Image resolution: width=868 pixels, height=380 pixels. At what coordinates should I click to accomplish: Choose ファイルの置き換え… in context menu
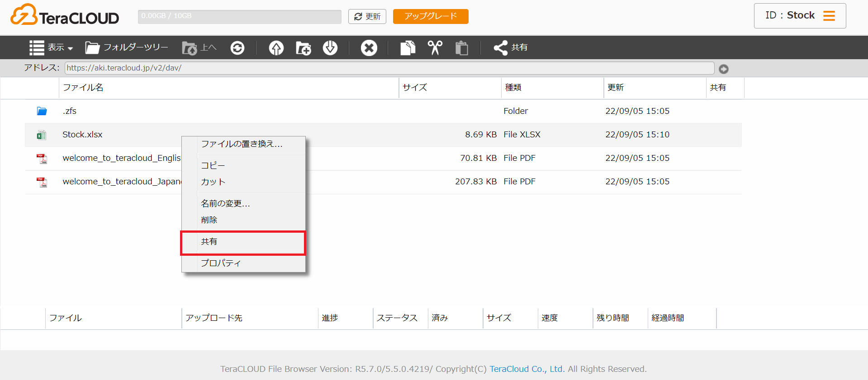tap(244, 144)
